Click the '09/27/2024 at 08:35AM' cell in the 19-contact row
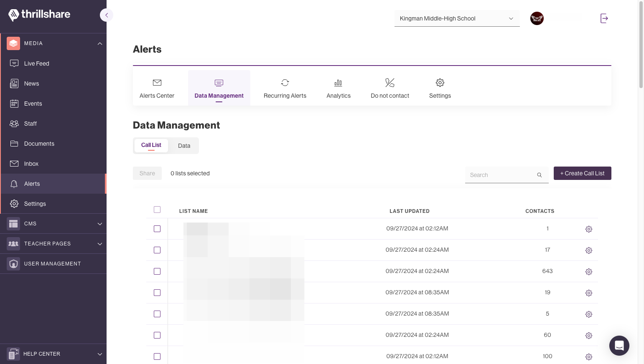The height and width of the screenshot is (364, 644). pyautogui.click(x=417, y=292)
